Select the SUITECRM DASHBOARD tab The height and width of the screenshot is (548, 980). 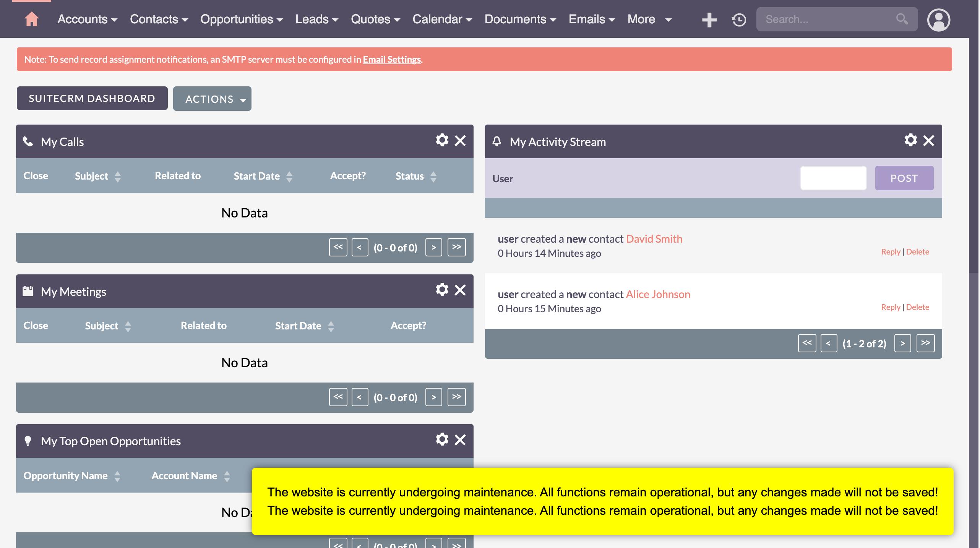click(x=92, y=98)
